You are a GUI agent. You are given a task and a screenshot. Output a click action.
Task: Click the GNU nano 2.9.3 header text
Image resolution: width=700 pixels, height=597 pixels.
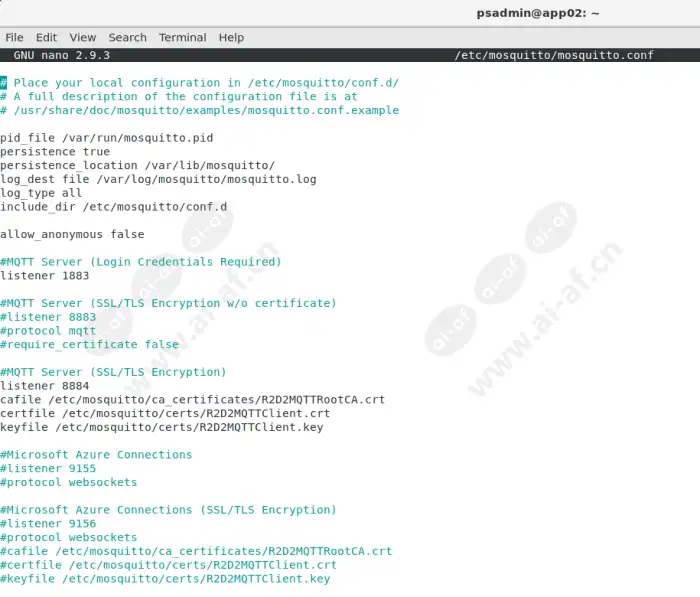62,55
